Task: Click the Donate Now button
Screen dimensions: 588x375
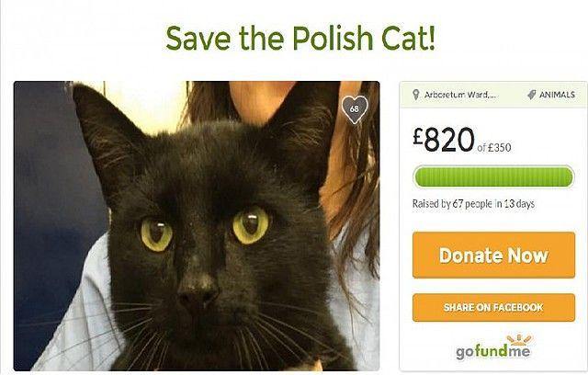Action: (x=493, y=255)
